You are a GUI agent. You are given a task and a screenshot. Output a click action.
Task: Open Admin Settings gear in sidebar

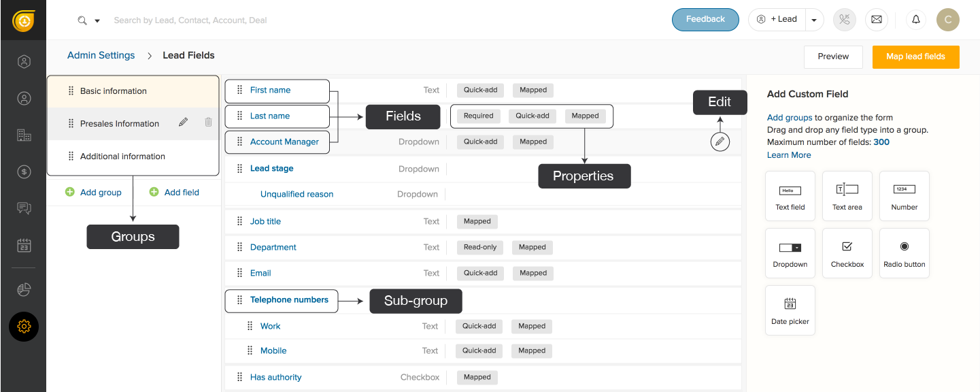(24, 327)
